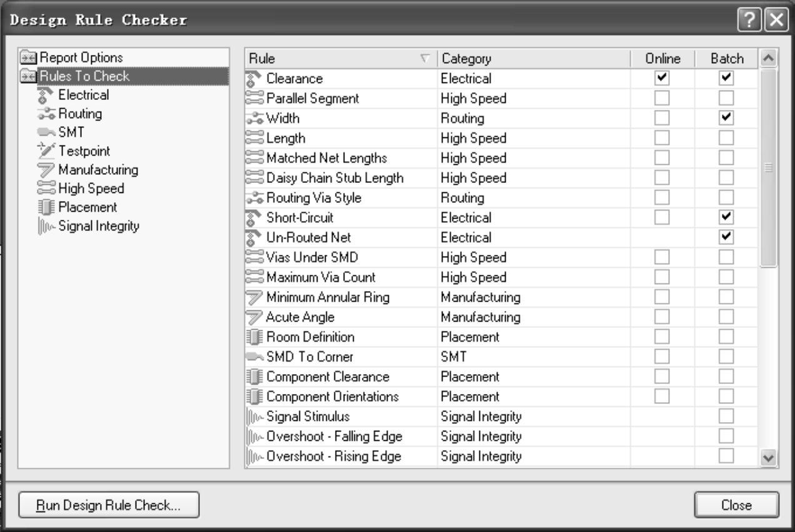795x532 pixels.
Task: Click the Close button at bottom right
Action: click(x=737, y=505)
